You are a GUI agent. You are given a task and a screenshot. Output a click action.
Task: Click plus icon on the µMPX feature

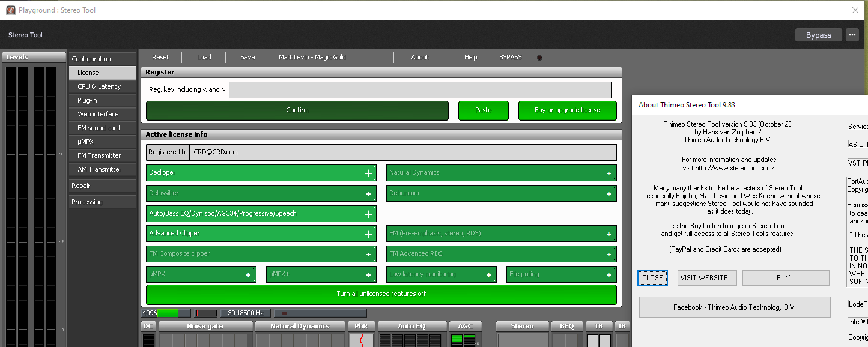tap(249, 275)
